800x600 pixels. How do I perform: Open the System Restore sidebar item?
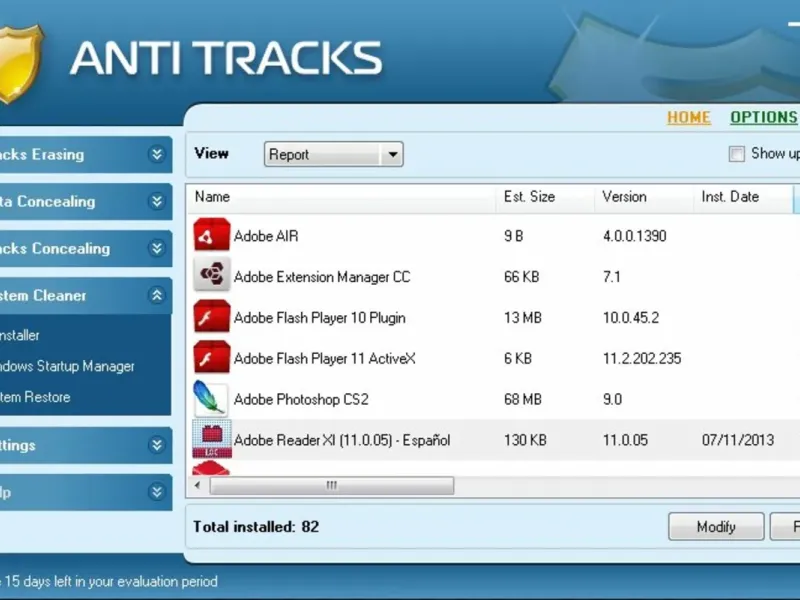pyautogui.click(x=35, y=396)
